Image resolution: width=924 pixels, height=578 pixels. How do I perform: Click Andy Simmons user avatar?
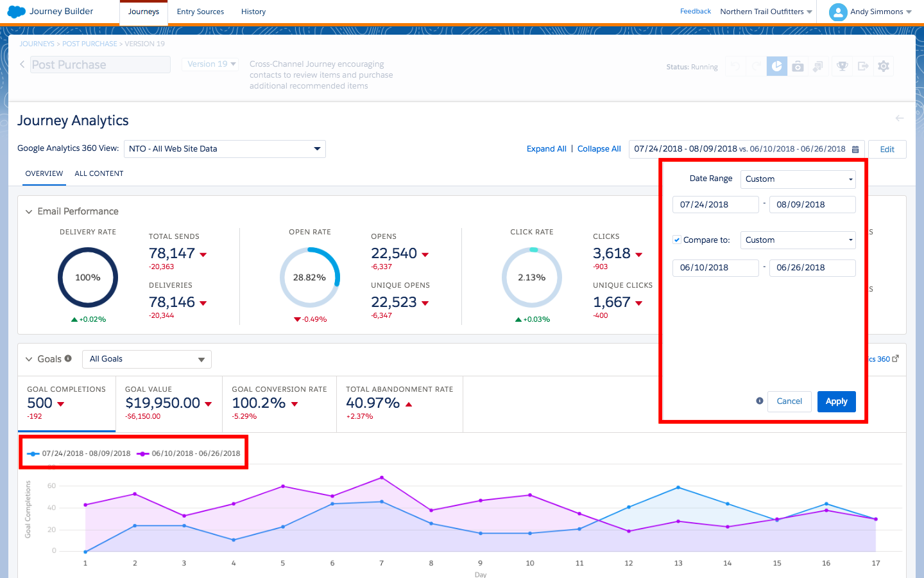tap(838, 12)
